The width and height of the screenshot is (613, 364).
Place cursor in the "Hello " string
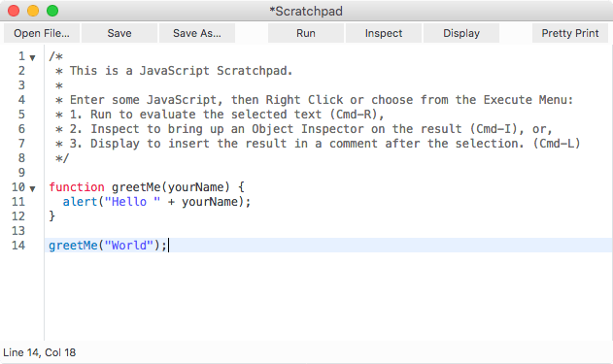(132, 202)
